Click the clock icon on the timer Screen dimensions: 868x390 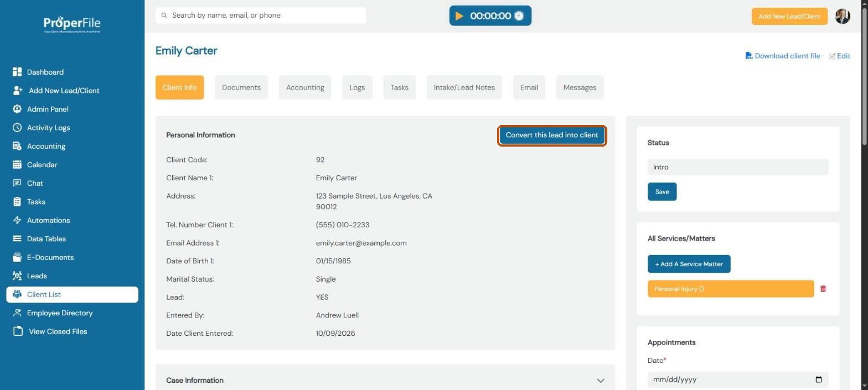click(519, 16)
